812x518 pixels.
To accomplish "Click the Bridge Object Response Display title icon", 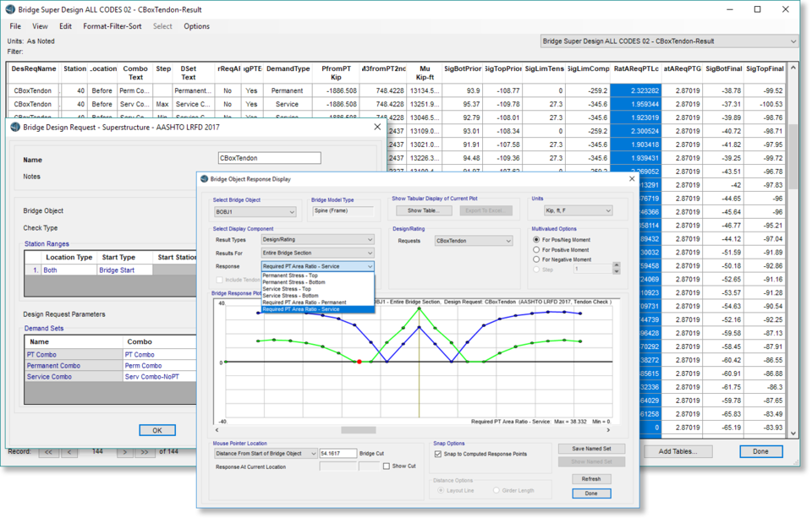I will pos(204,179).
